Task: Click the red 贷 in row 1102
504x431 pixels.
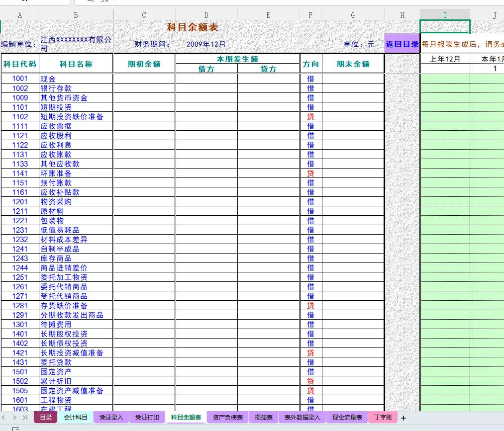Action: pyautogui.click(x=310, y=117)
